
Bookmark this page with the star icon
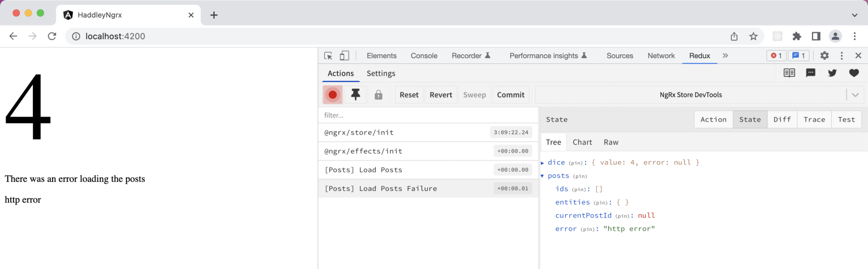(753, 36)
